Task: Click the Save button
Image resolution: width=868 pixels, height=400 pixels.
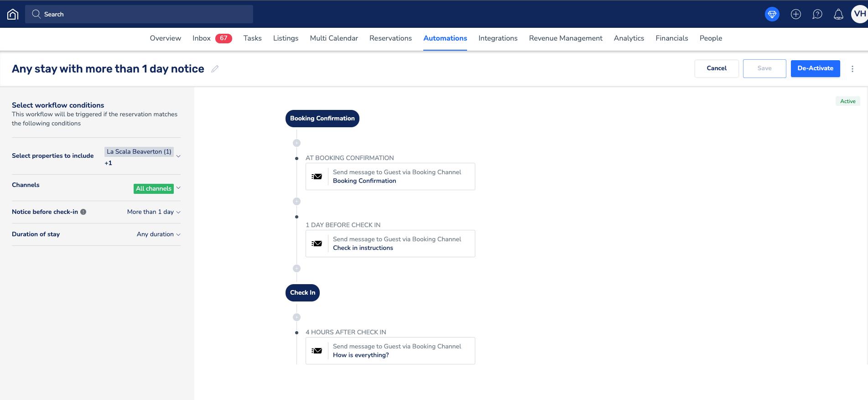Action: [x=764, y=68]
